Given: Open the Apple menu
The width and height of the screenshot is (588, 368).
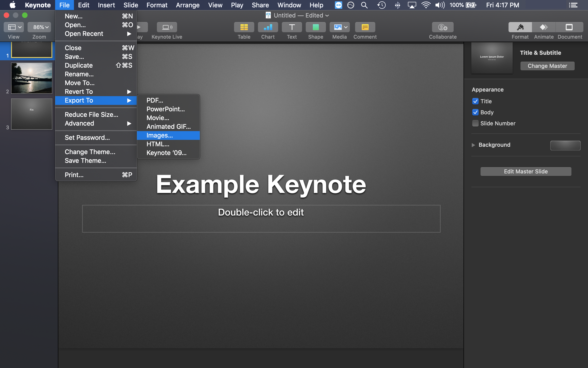Looking at the screenshot, I should click(12, 5).
